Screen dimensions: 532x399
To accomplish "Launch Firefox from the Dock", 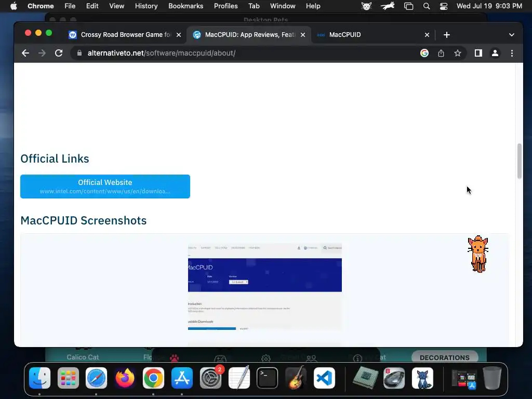I will point(125,378).
